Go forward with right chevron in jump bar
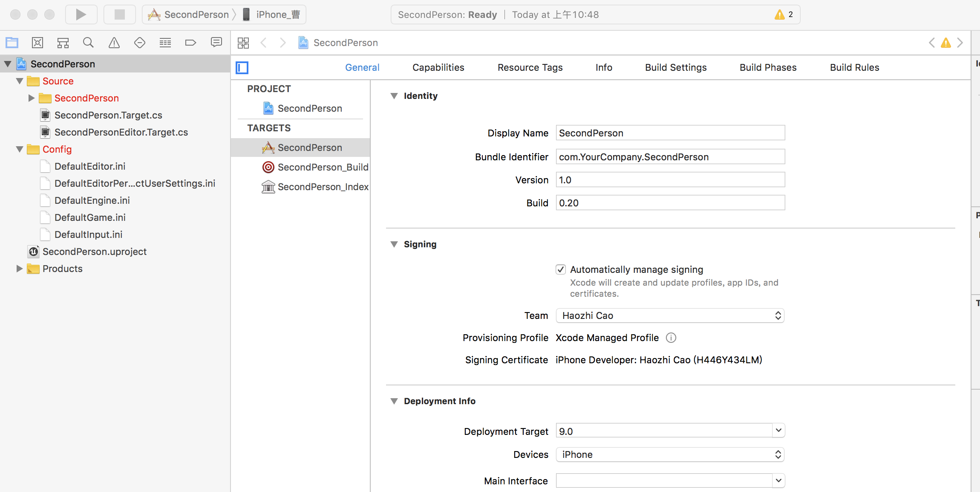The image size is (980, 492). 283,43
